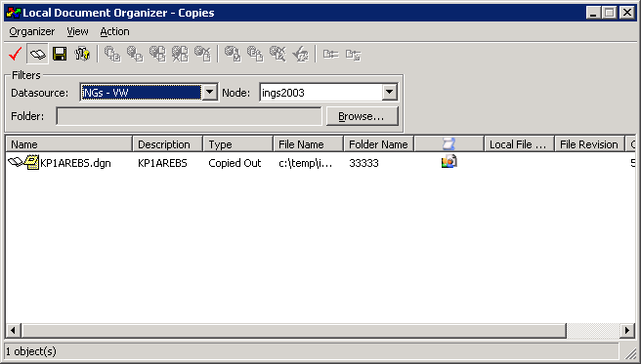641x364 pixels.
Task: Maximize the Local Document Organizer window
Action: (609, 13)
